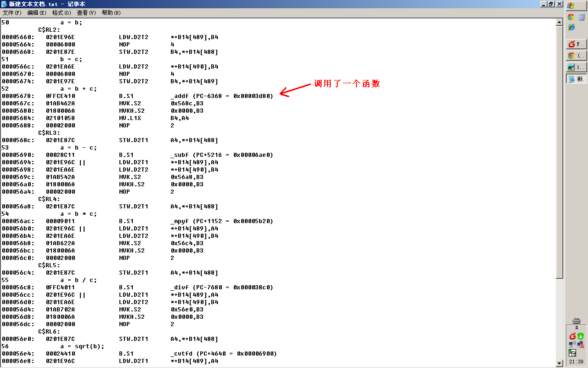Launch Internet Explorer from quick launch
Viewport: 588px width, 368px height.
pos(571,27)
